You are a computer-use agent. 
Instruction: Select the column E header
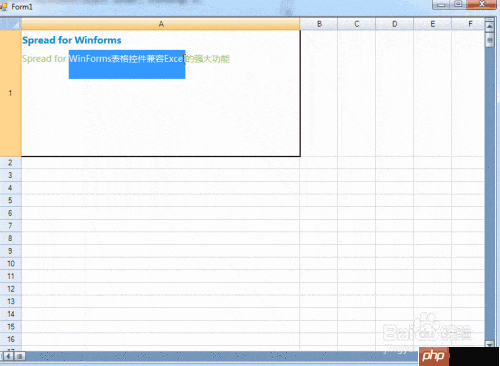tap(432, 24)
